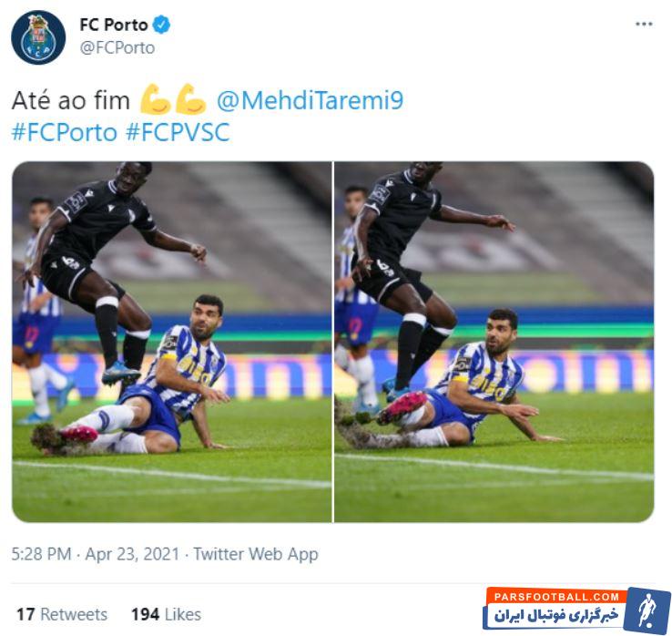
Task: Click the first flexed biceps emoji
Action: (155, 100)
